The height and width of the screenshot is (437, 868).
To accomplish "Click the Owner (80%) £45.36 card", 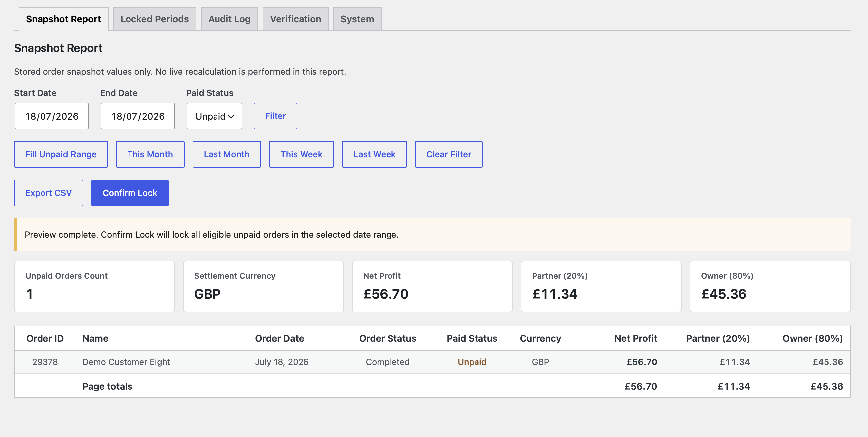I will (770, 286).
